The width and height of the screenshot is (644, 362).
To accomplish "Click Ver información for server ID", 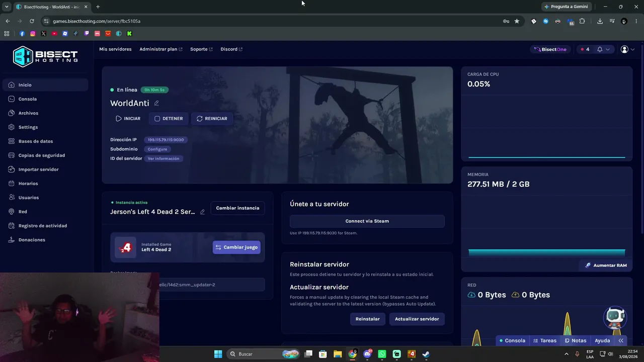I will click(164, 159).
